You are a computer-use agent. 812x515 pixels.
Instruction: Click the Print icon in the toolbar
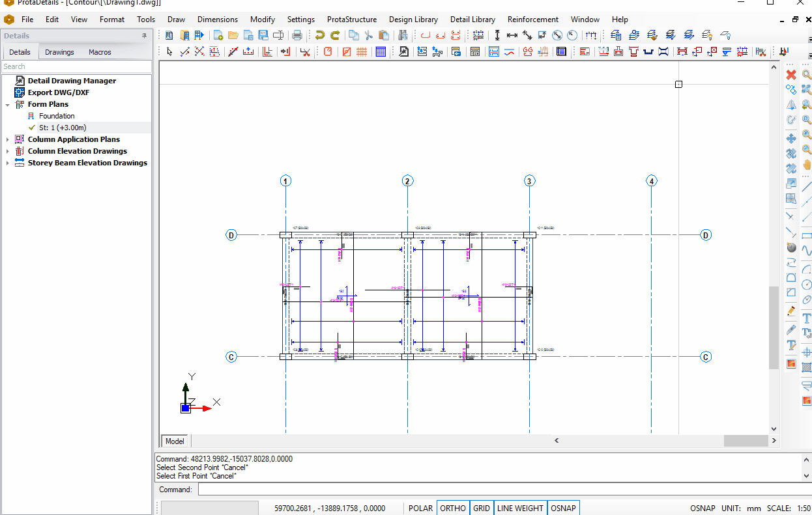297,35
